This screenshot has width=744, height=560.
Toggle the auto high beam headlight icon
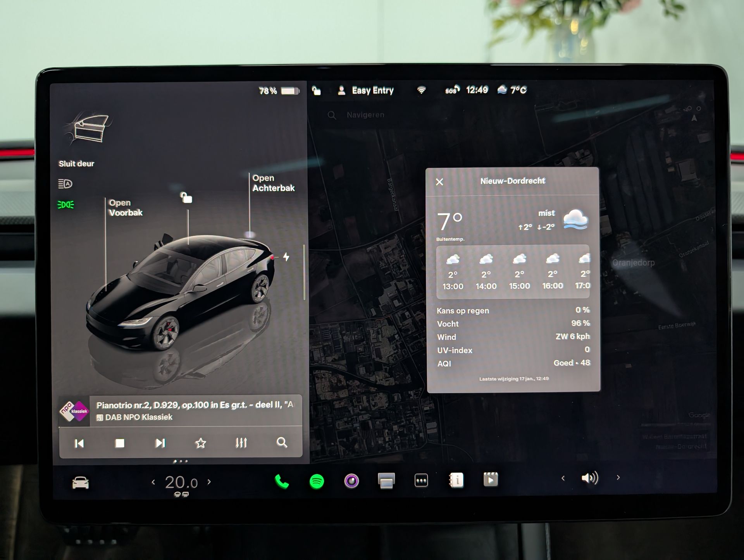tap(65, 184)
